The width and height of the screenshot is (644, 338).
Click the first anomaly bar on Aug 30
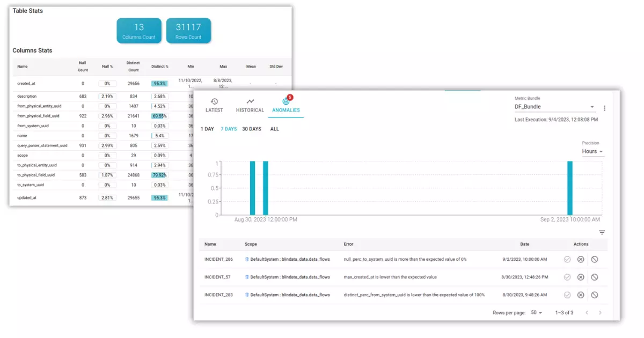pos(252,188)
